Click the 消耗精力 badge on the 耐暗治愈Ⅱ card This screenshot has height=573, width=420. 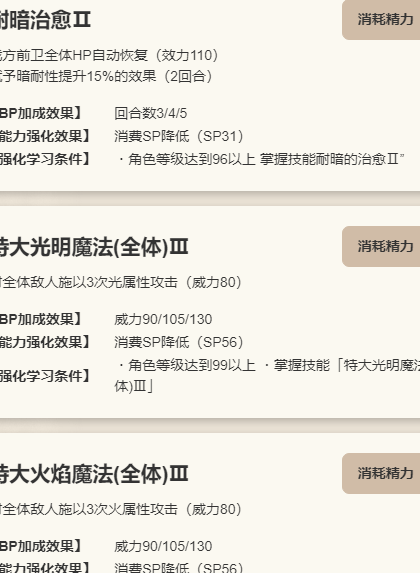pyautogui.click(x=381, y=19)
